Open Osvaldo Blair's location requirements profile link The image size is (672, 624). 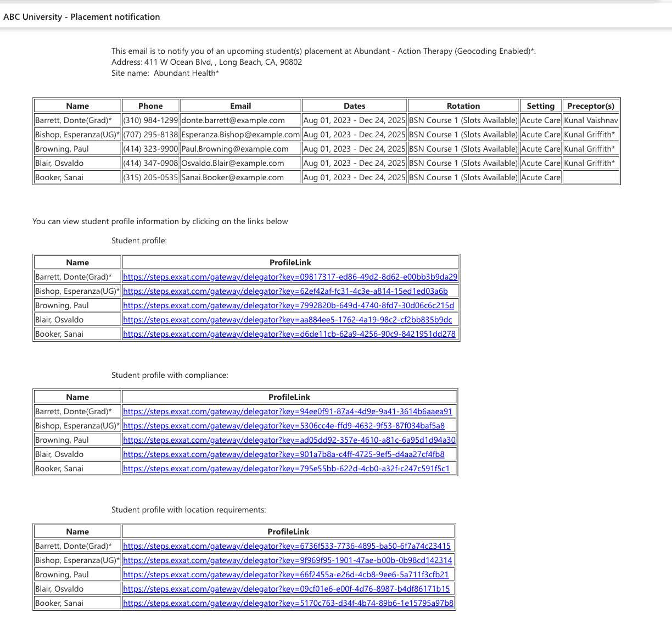[286, 589]
